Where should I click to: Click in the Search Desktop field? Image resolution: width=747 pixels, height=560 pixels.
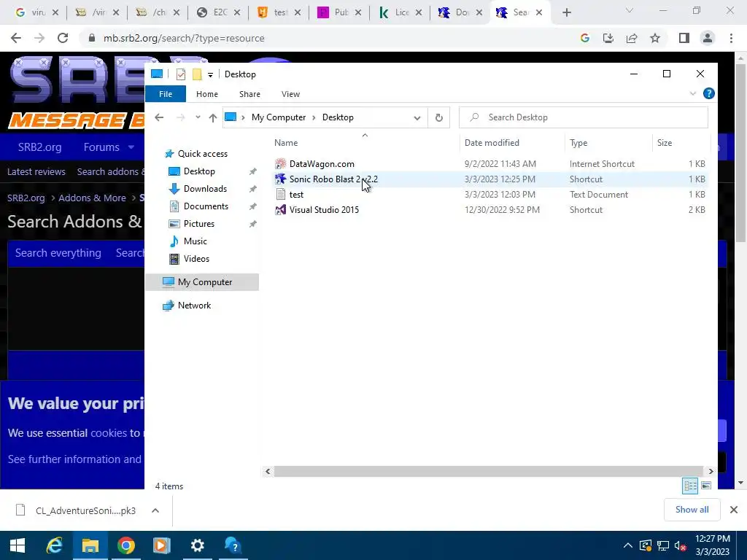coord(583,117)
